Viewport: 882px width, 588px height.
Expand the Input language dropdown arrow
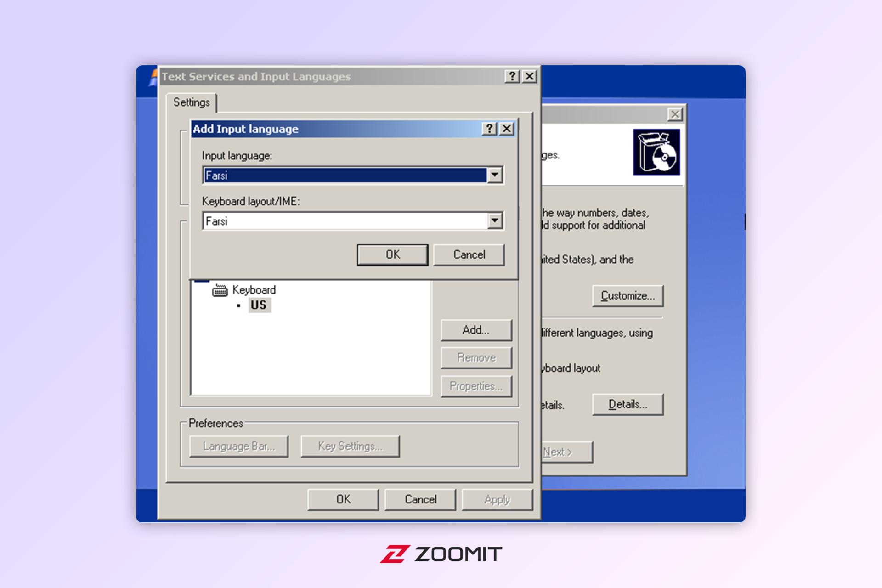(x=495, y=175)
